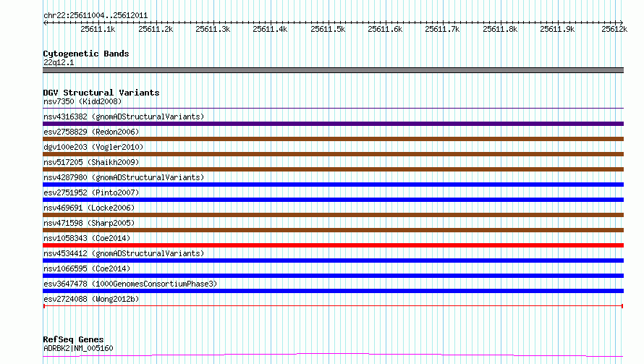The image size is (644, 364).
Task: Click the 25611.5k ruler tick label
Action: click(x=328, y=29)
